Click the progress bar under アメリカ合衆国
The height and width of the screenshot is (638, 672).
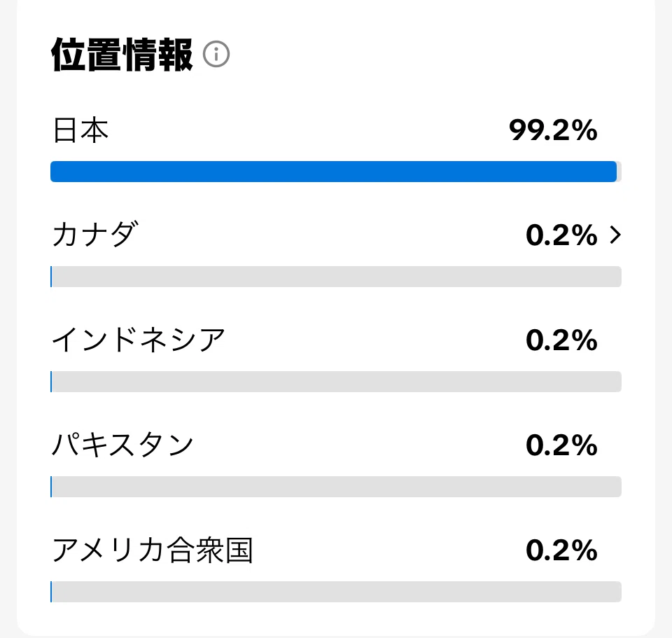click(336, 592)
